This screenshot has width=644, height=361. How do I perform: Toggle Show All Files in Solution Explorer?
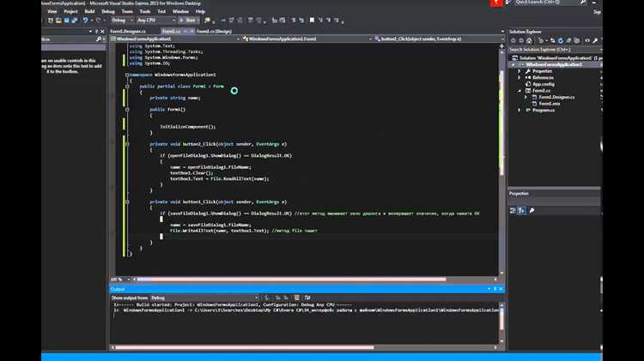point(577,40)
